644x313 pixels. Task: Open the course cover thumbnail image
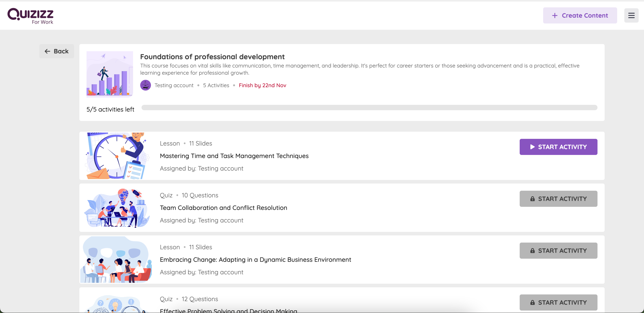tap(110, 74)
